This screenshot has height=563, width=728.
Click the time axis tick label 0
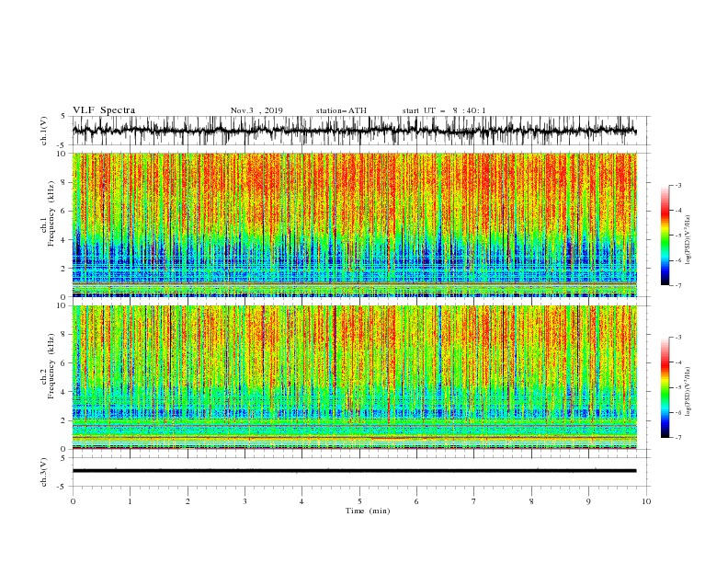click(73, 501)
